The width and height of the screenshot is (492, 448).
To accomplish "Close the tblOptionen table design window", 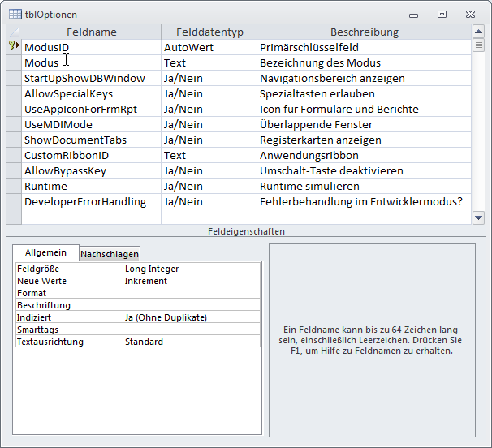I will (x=471, y=14).
